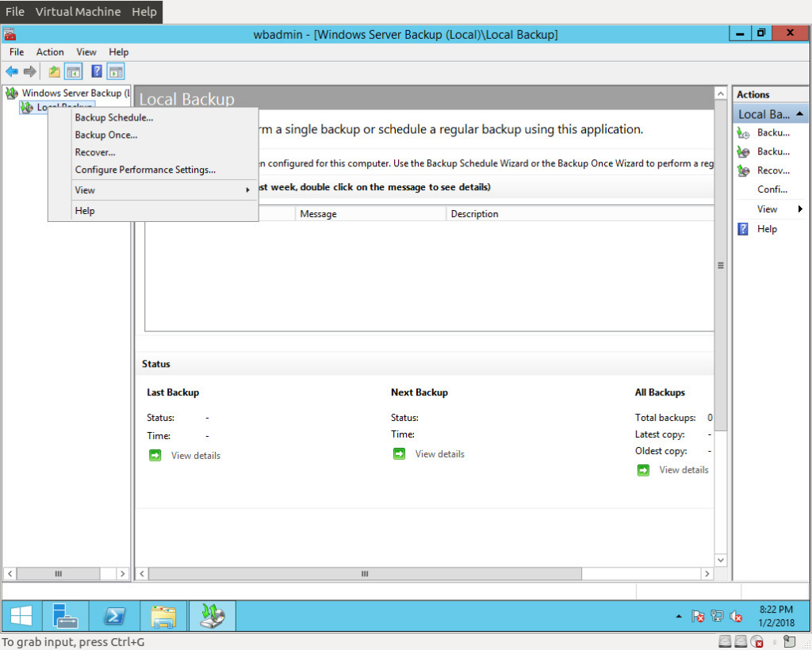Click Recover icon in Actions pane
The height and width of the screenshot is (650, 812).
(744, 170)
